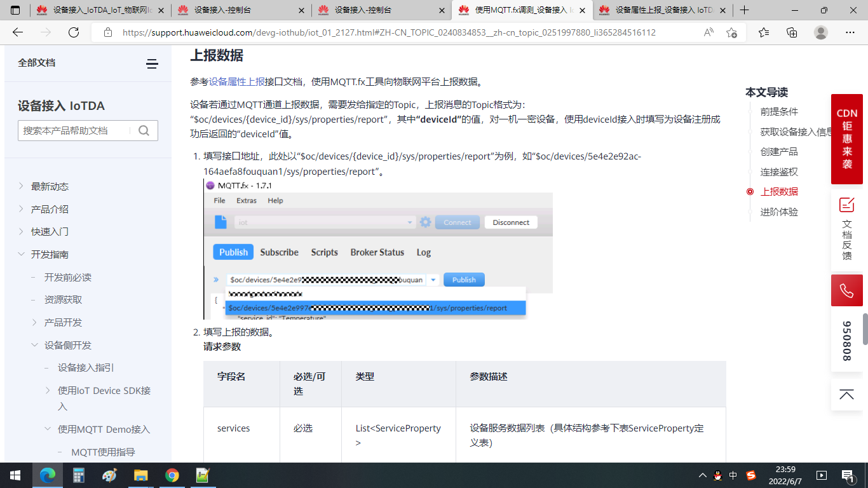Jump to 连接鉴权 in the outline
The width and height of the screenshot is (868, 488).
(x=779, y=172)
